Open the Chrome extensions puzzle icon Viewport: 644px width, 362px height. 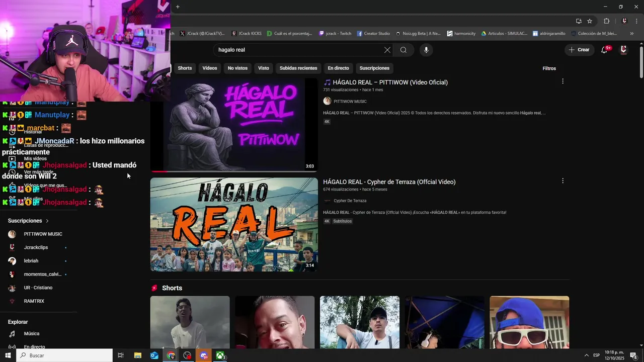point(606,21)
